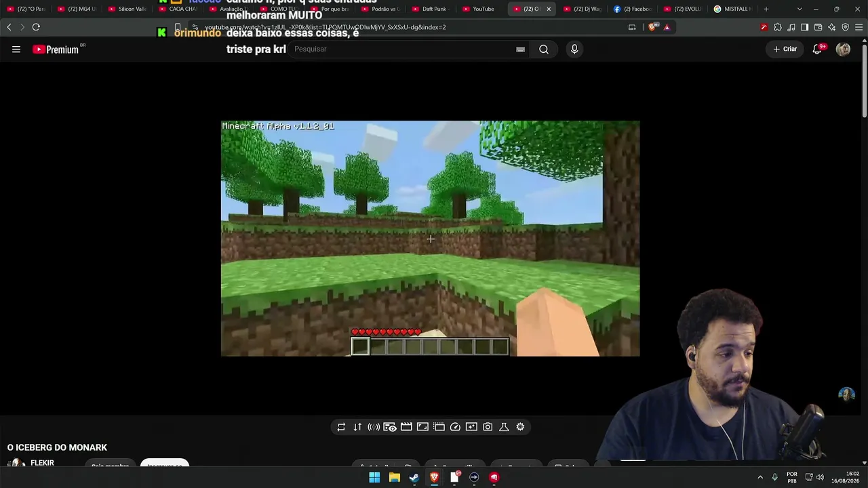Open the tab search dropdown arrow

click(x=800, y=9)
